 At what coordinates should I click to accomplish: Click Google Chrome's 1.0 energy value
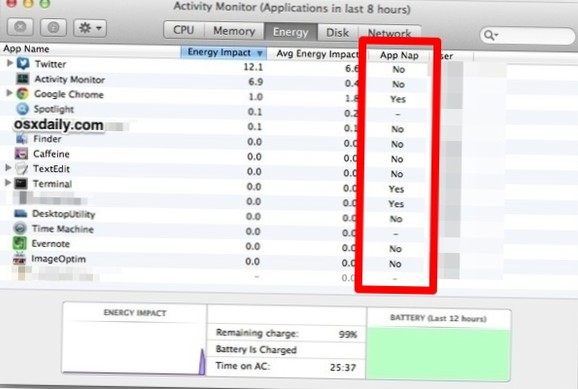click(x=255, y=97)
